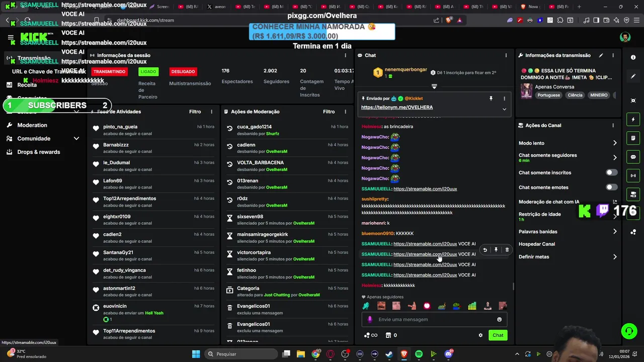644x362 pixels.
Task: Click cuca_gado1214 in moderation actions
Action: click(x=254, y=127)
